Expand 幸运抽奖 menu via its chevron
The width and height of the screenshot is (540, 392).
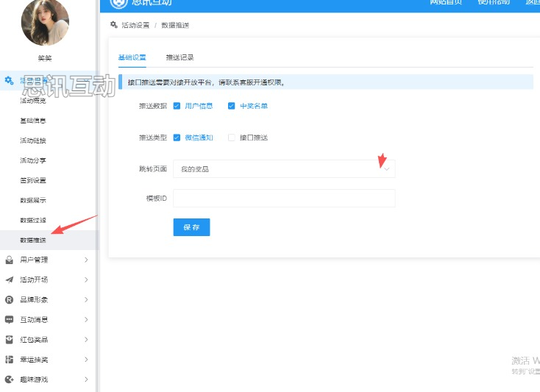point(86,360)
